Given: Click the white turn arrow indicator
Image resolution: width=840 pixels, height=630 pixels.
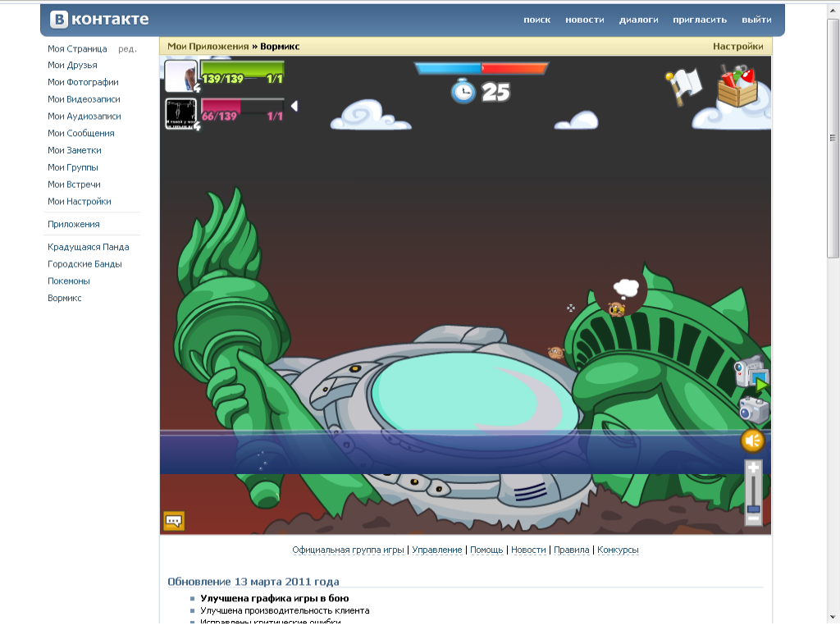Looking at the screenshot, I should click(x=294, y=106).
